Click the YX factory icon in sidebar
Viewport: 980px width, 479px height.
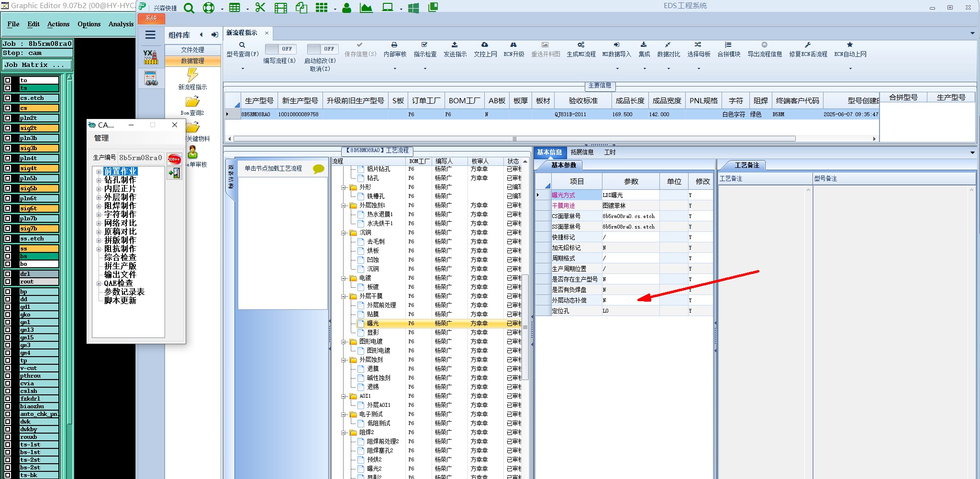tap(151, 57)
